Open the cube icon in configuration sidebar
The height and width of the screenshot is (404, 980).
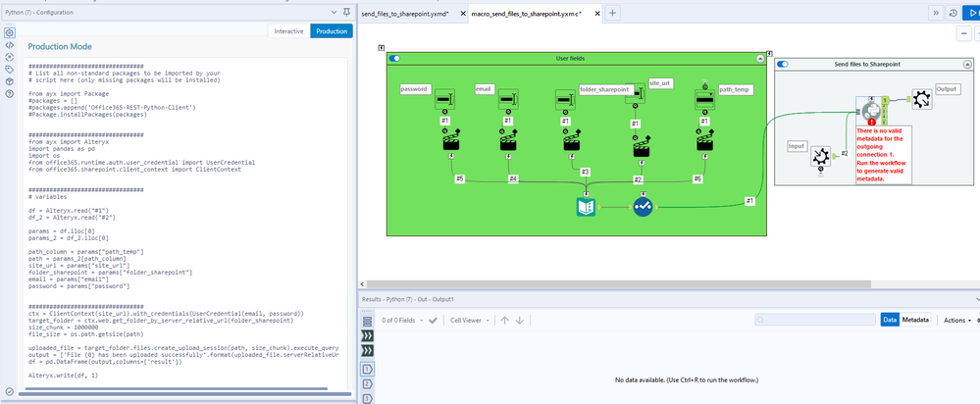[x=10, y=81]
